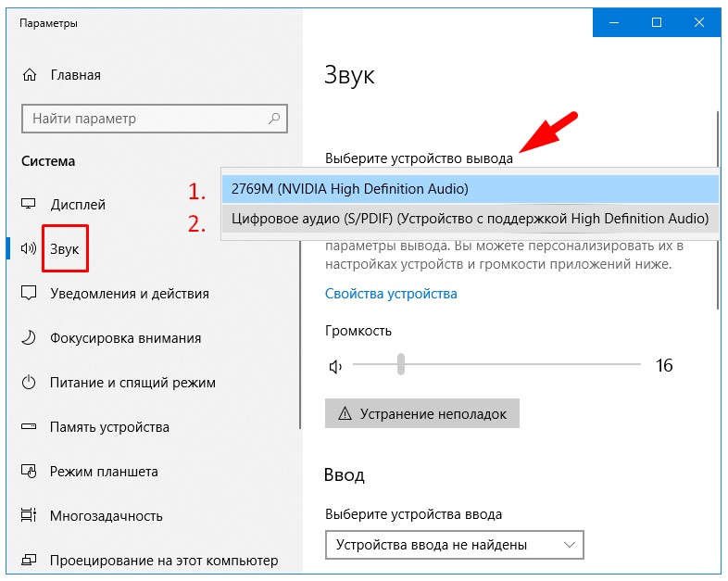The width and height of the screenshot is (728, 581).
Task: Open Многозадачность settings
Action: click(x=107, y=516)
